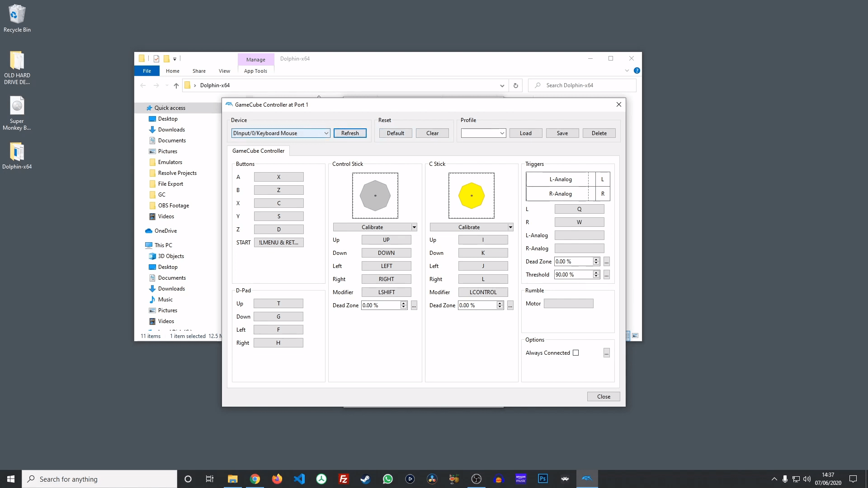Click the C Stick Dead Zone options button
Viewport: 868px width, 488px height.
[x=511, y=305]
